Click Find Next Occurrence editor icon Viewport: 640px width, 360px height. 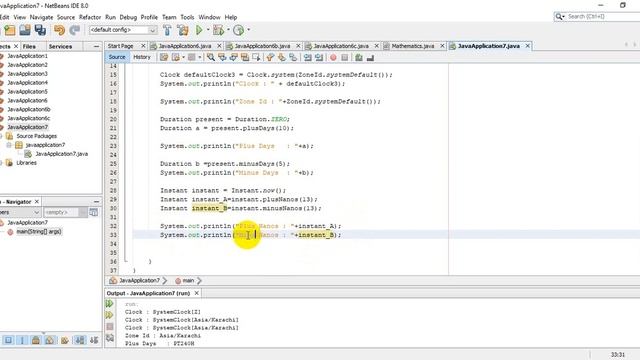click(233, 58)
